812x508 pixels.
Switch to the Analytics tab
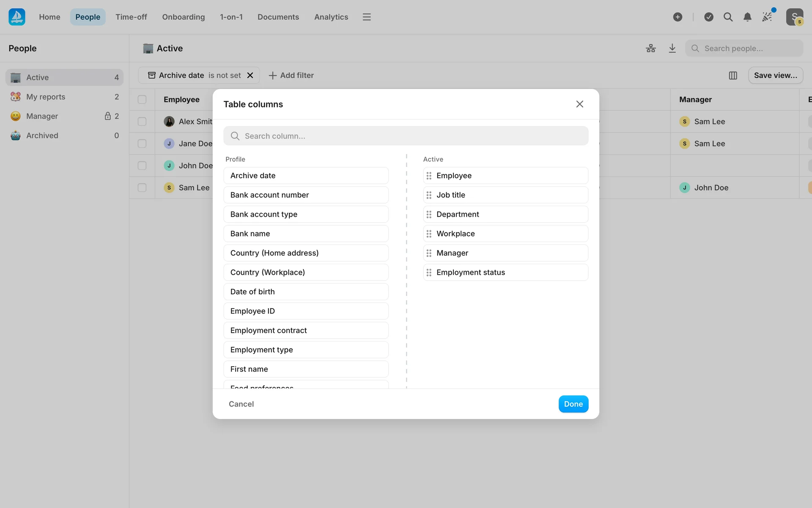(331, 17)
